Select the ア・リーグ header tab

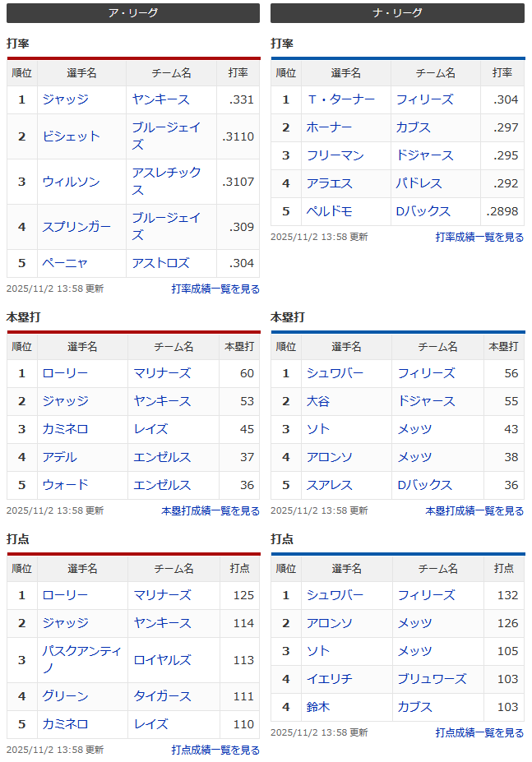click(x=133, y=13)
